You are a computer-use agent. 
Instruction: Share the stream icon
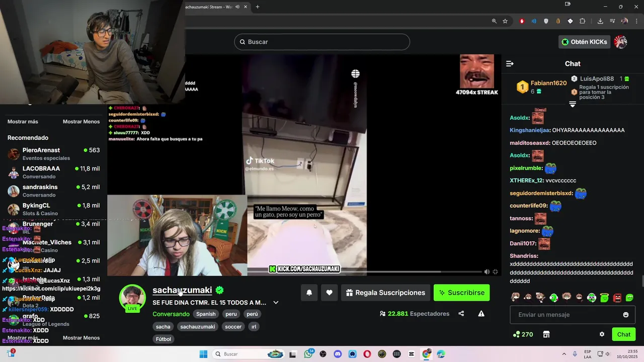(461, 314)
